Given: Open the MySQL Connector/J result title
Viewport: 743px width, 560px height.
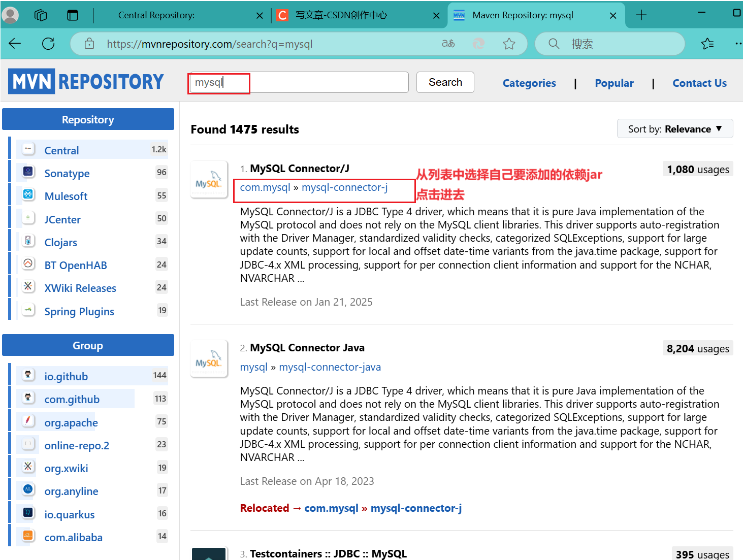Looking at the screenshot, I should coord(300,168).
